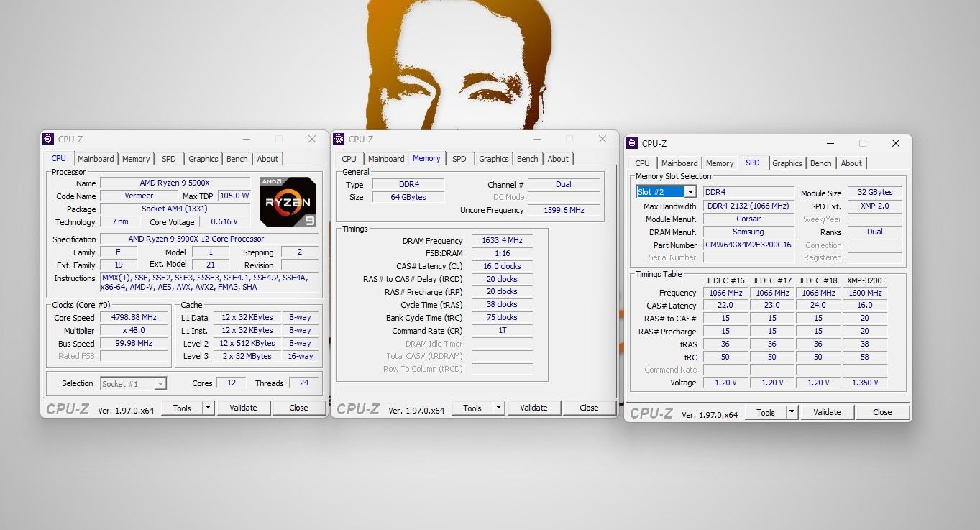
Task: Click CPU-Z app icon in left window title bar
Action: tap(48, 139)
